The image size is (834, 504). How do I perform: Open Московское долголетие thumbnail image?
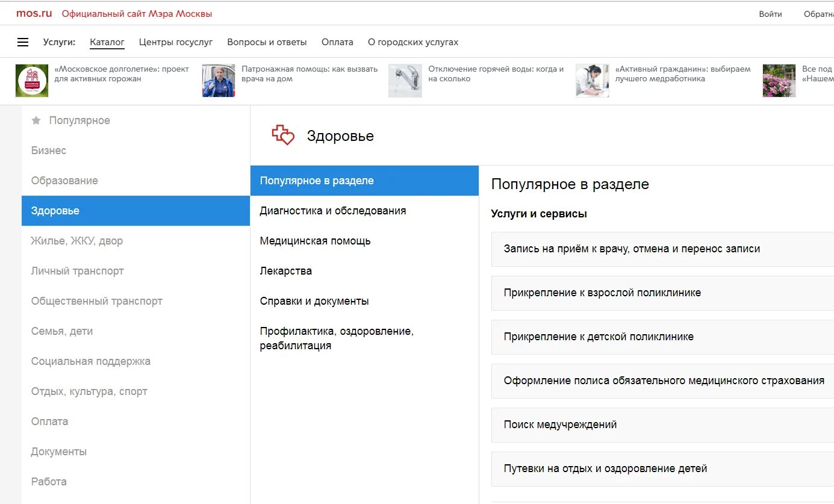point(32,81)
